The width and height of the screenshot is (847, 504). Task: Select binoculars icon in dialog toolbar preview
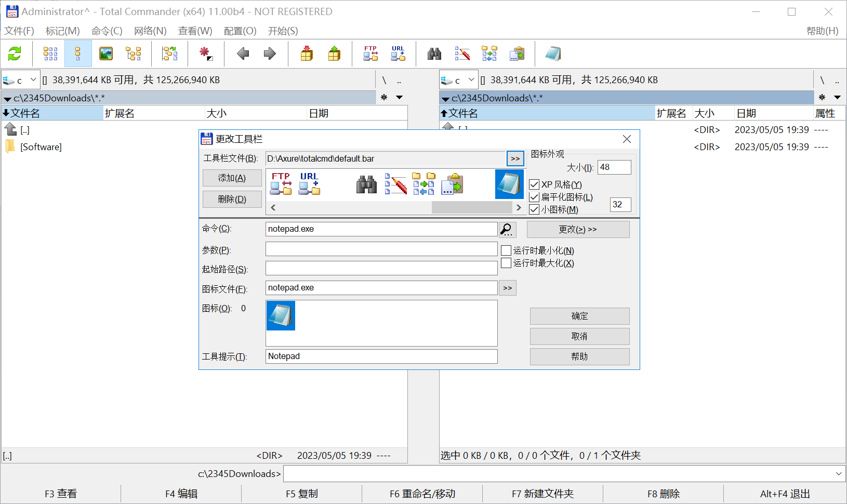366,184
